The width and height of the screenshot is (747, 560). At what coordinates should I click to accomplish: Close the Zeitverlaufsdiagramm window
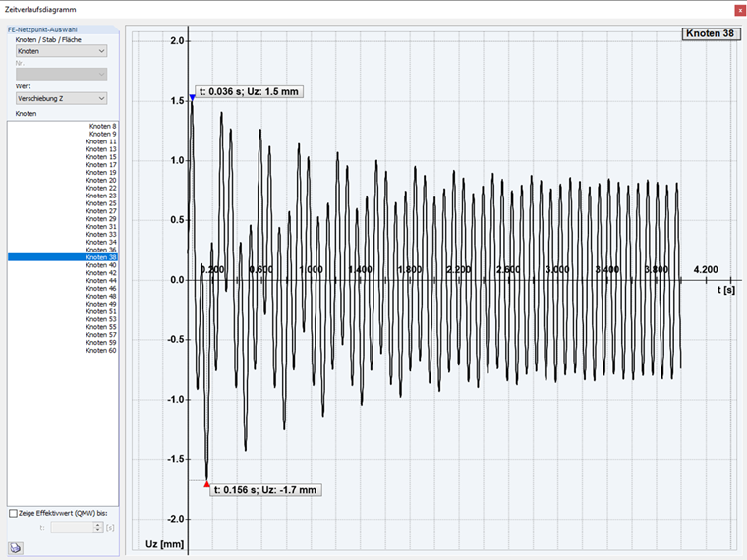coord(741,10)
